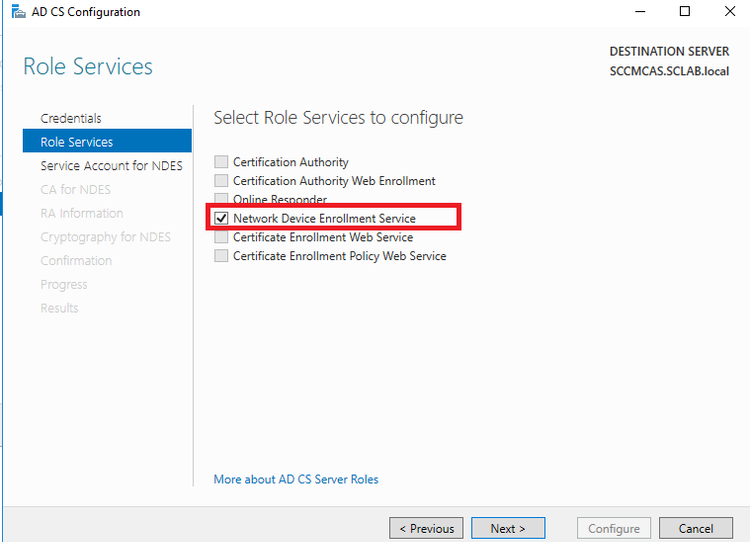Click the Configure button
750x542 pixels.
[x=614, y=528]
